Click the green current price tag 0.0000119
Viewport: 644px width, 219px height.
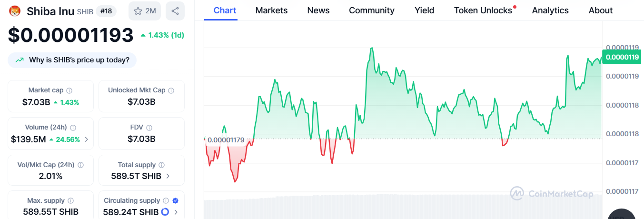point(623,57)
